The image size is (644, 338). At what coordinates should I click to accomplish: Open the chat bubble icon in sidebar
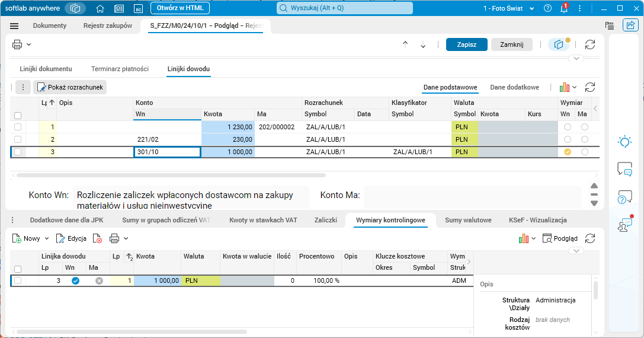click(x=624, y=169)
